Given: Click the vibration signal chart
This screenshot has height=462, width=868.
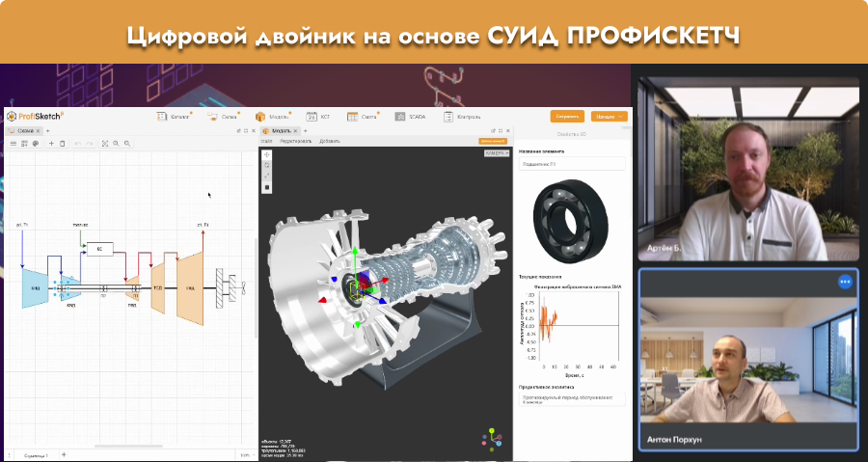Looking at the screenshot, I should 570,330.
